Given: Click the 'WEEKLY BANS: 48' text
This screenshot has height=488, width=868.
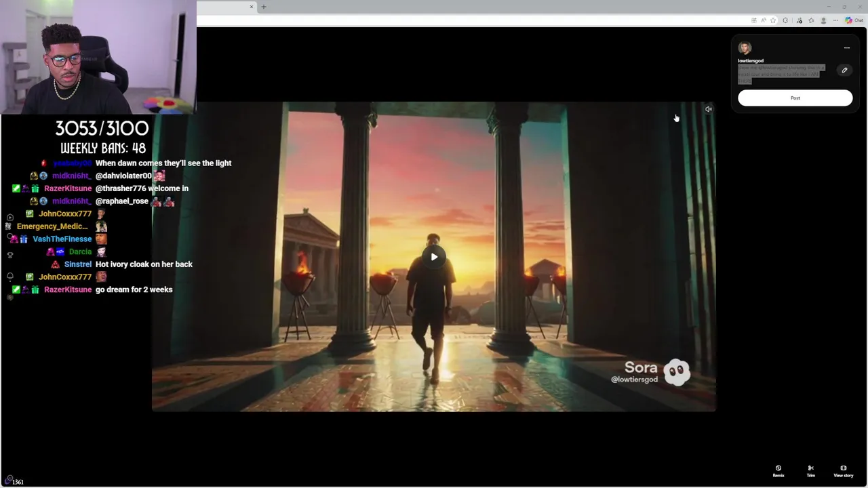Looking at the screenshot, I should pyautogui.click(x=103, y=148).
